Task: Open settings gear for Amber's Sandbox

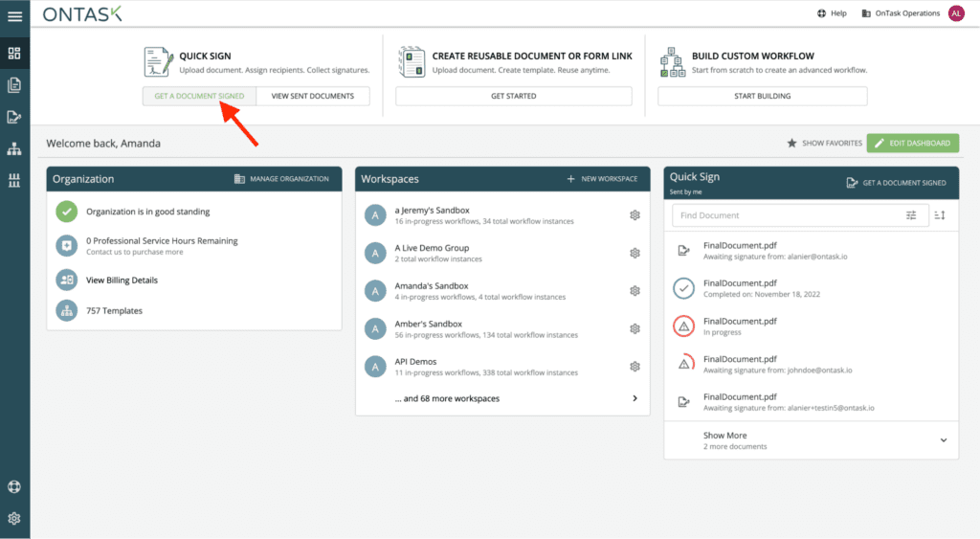Action: point(635,329)
